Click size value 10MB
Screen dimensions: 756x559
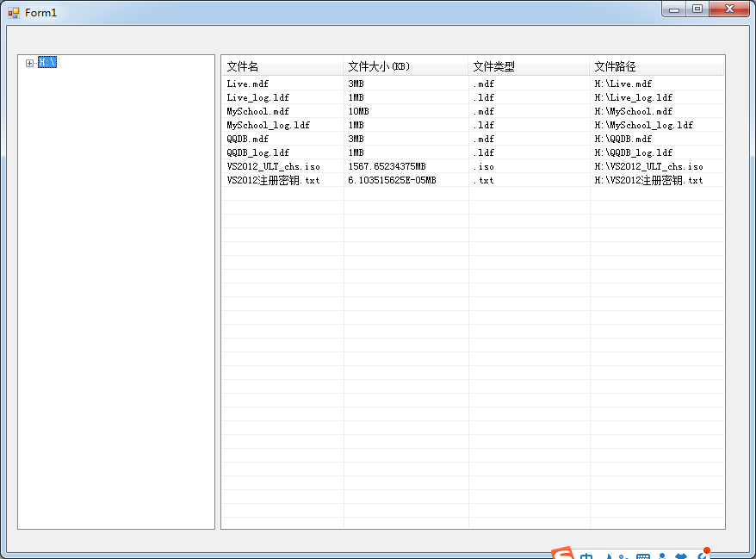point(358,111)
